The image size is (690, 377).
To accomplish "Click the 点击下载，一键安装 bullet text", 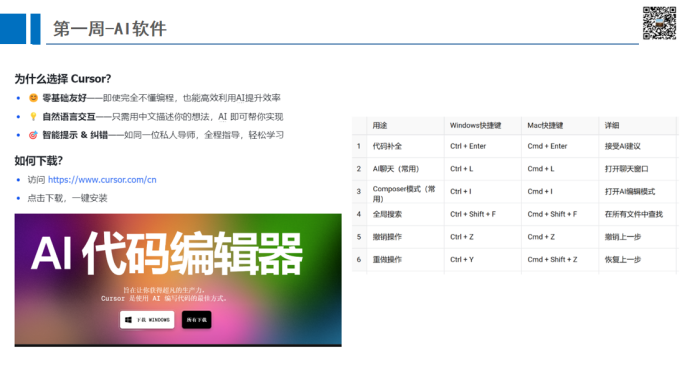I will point(67,198).
